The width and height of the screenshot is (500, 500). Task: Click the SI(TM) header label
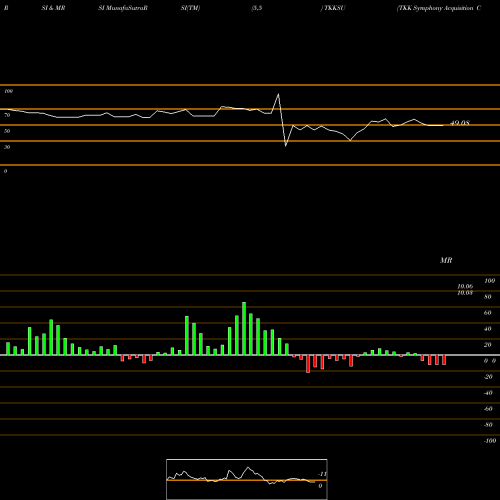190,8
